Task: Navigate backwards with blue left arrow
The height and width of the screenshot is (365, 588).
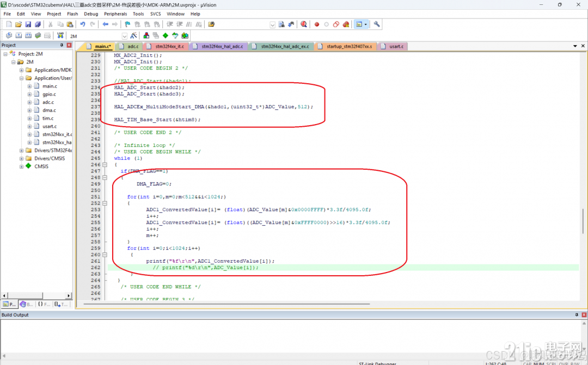Action: (106, 24)
